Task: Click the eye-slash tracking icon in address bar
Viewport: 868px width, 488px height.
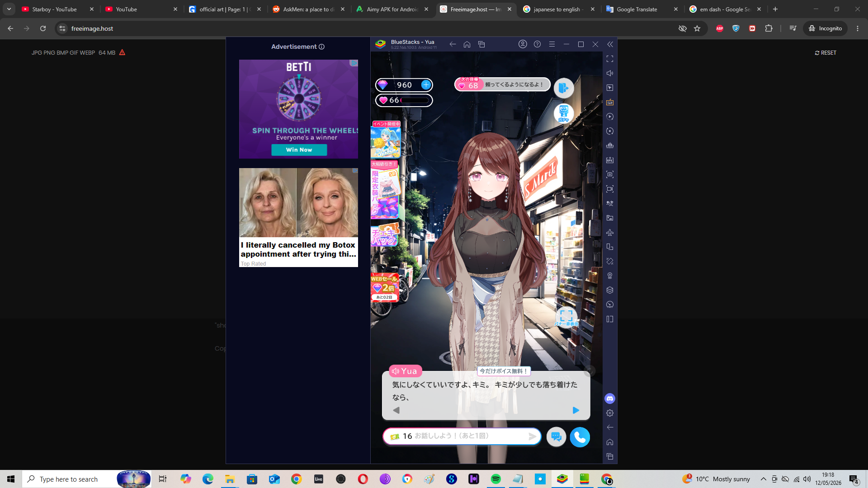Action: (x=683, y=28)
